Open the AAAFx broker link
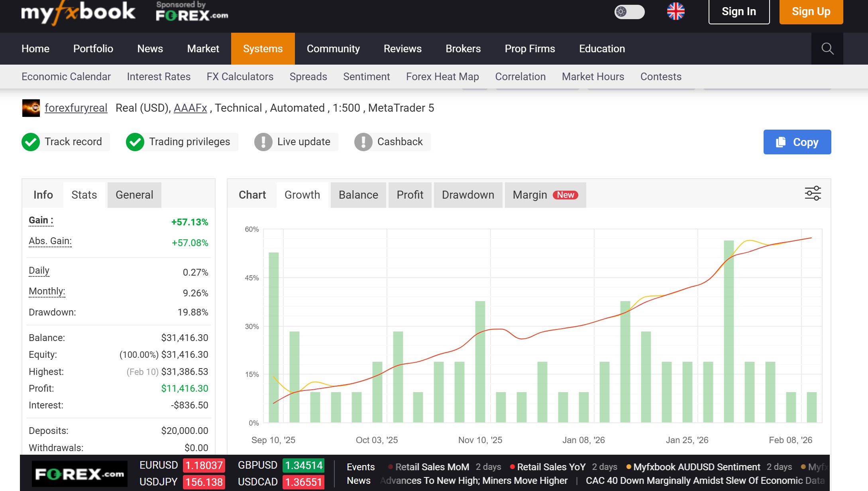This screenshot has width=868, height=491. coord(190,108)
